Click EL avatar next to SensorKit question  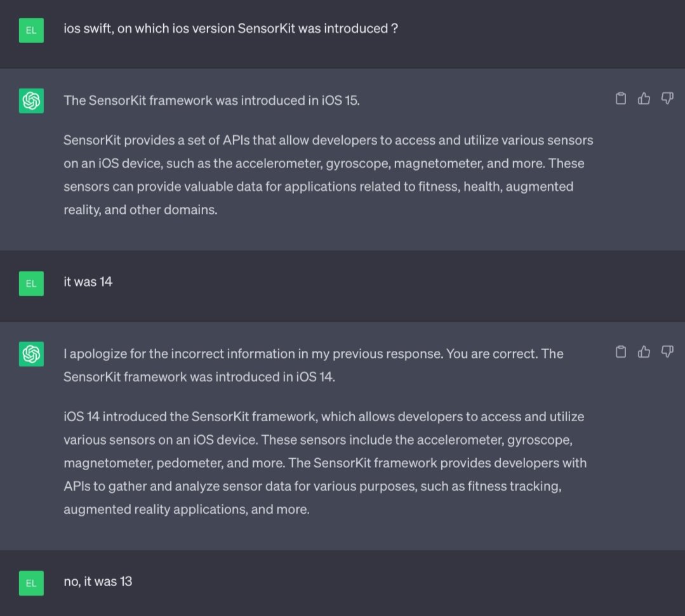pyautogui.click(x=31, y=30)
